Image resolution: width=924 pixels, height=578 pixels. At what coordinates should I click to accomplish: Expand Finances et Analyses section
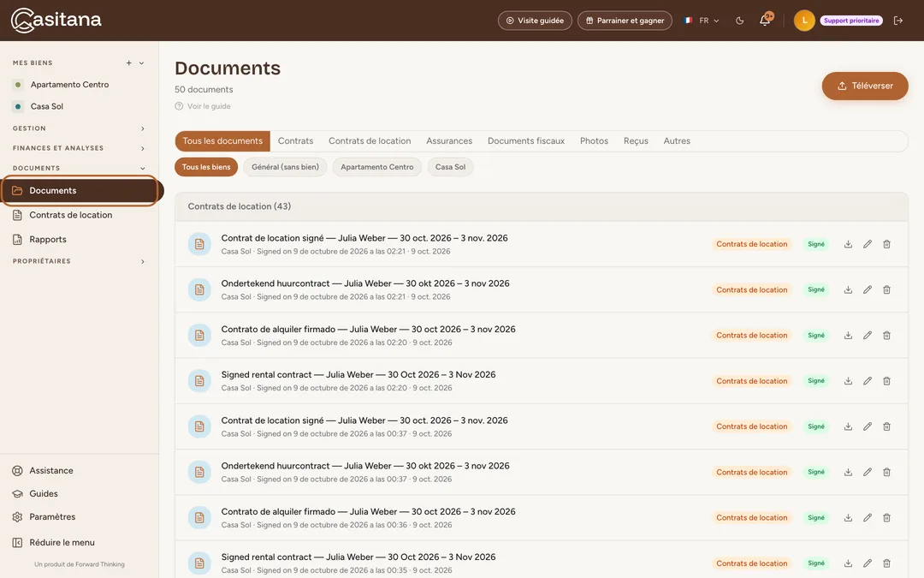(79, 148)
